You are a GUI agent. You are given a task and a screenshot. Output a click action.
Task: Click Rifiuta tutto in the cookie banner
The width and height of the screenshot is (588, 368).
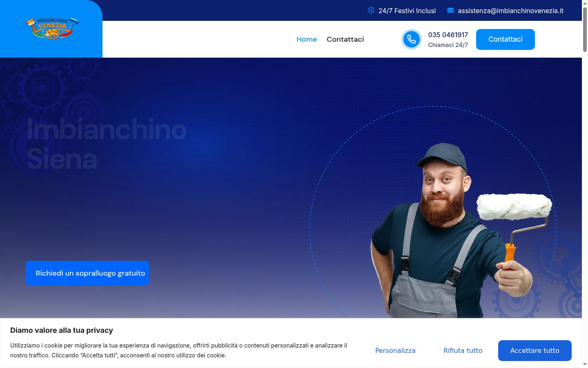pos(463,350)
